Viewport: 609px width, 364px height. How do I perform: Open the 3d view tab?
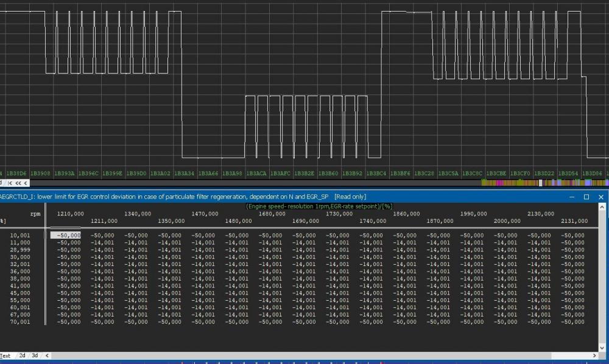point(35,355)
